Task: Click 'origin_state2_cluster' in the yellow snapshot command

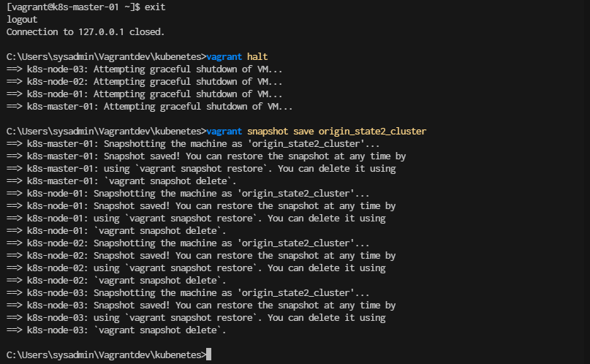Action: (x=373, y=132)
